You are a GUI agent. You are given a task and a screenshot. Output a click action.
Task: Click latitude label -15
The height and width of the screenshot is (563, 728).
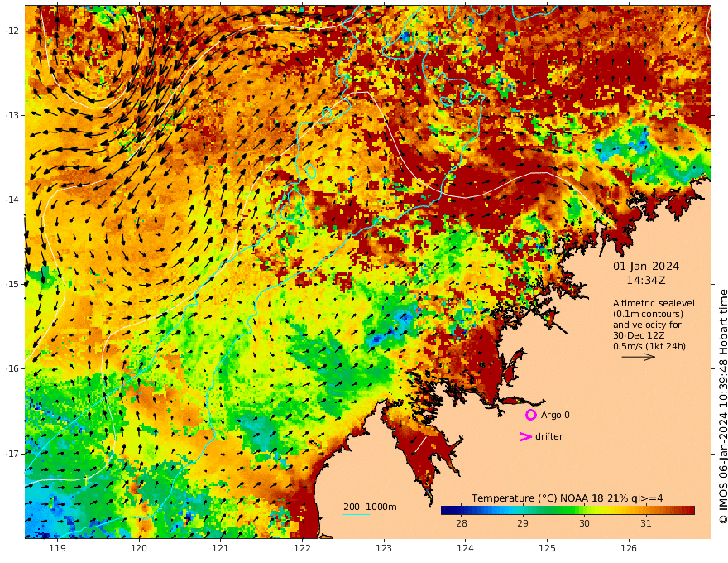(x=13, y=284)
